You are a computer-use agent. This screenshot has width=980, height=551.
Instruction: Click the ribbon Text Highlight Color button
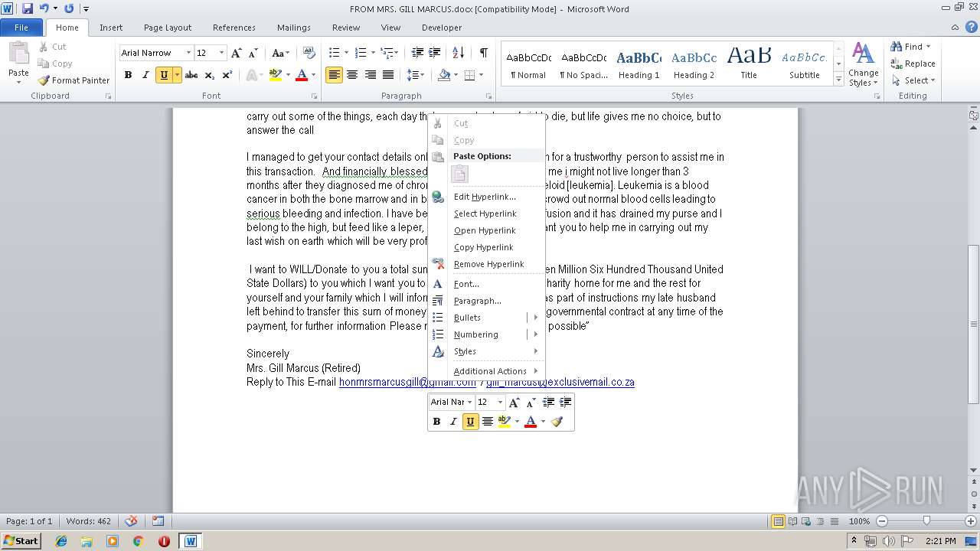(x=276, y=75)
